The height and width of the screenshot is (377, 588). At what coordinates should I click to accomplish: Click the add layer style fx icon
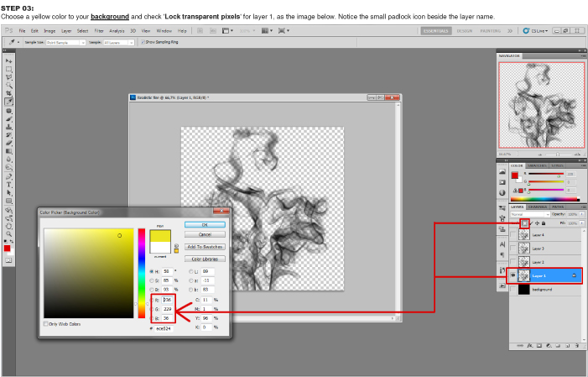tap(530, 345)
